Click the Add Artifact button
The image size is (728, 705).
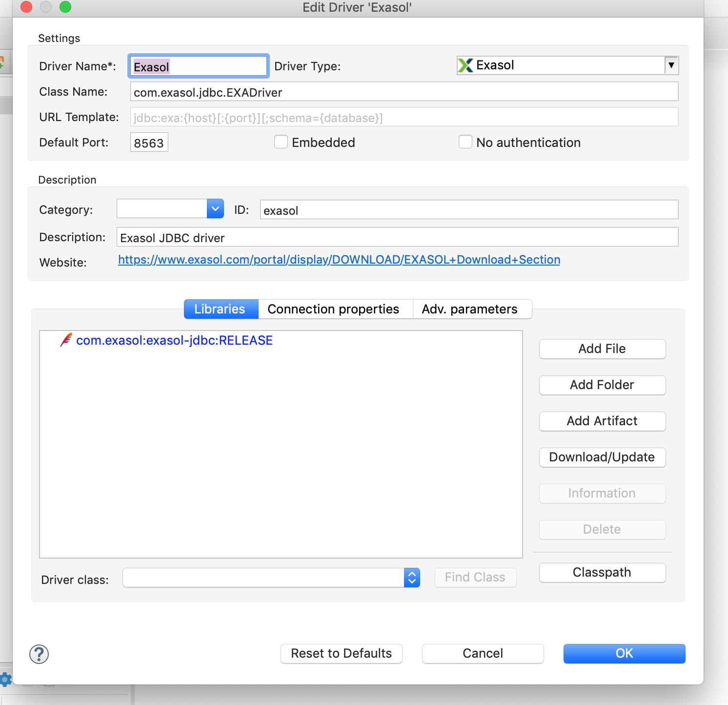tap(602, 421)
